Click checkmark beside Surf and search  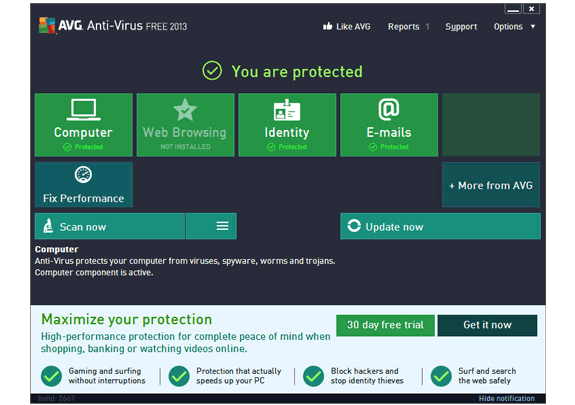[x=441, y=376]
